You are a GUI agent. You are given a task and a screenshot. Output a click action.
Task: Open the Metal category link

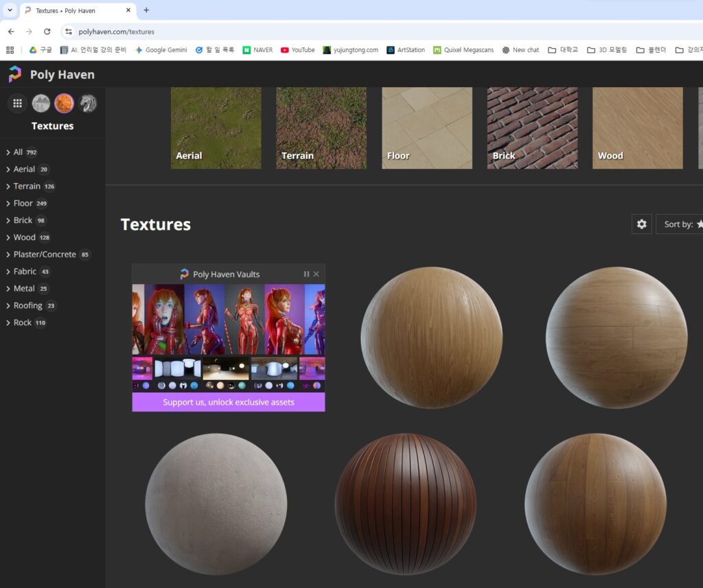(24, 289)
